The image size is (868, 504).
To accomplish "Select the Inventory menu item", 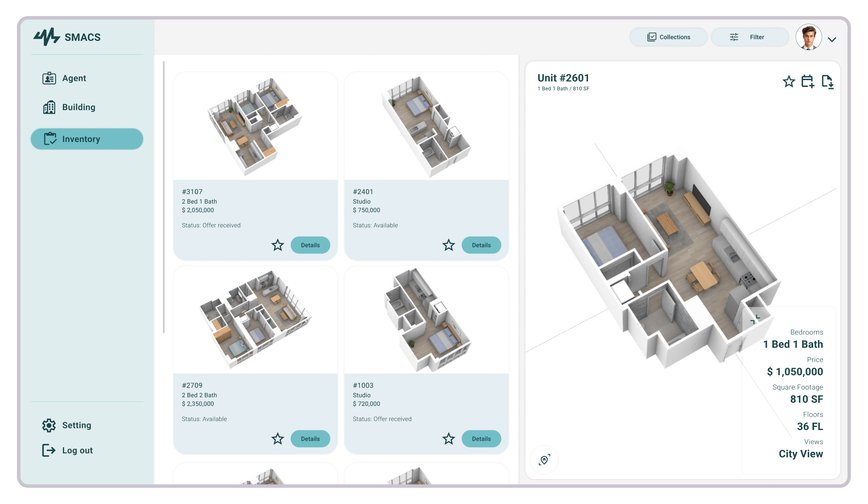I will click(x=87, y=139).
